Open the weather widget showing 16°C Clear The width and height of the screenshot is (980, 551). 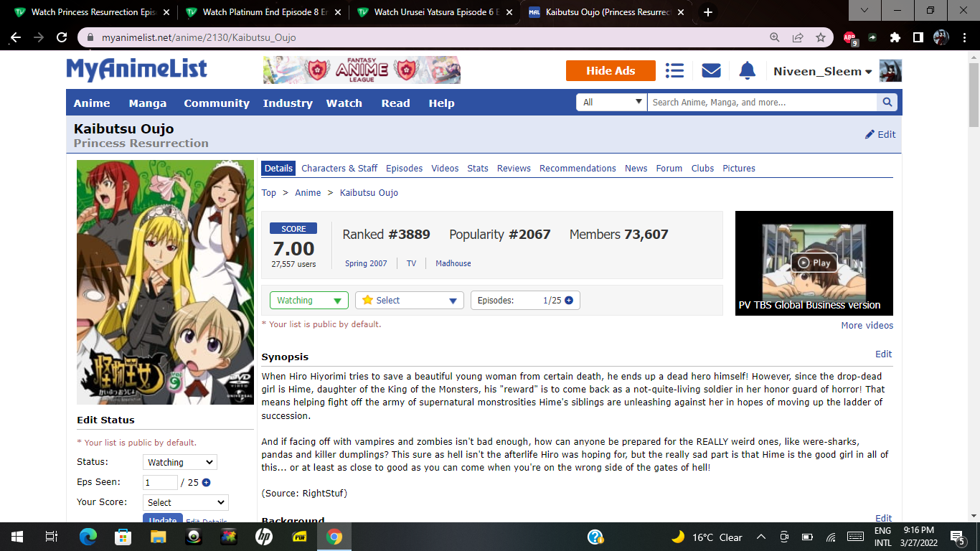tap(707, 537)
